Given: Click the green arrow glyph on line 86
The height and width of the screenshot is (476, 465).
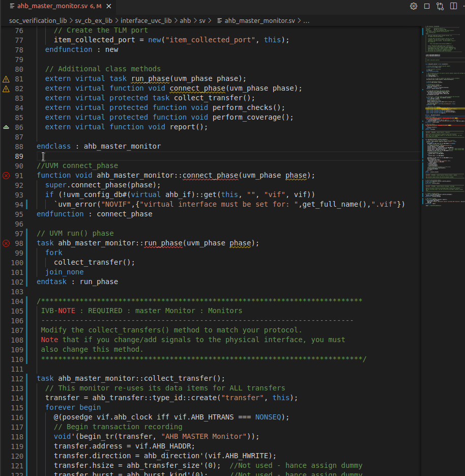Looking at the screenshot, I should coord(6,127).
